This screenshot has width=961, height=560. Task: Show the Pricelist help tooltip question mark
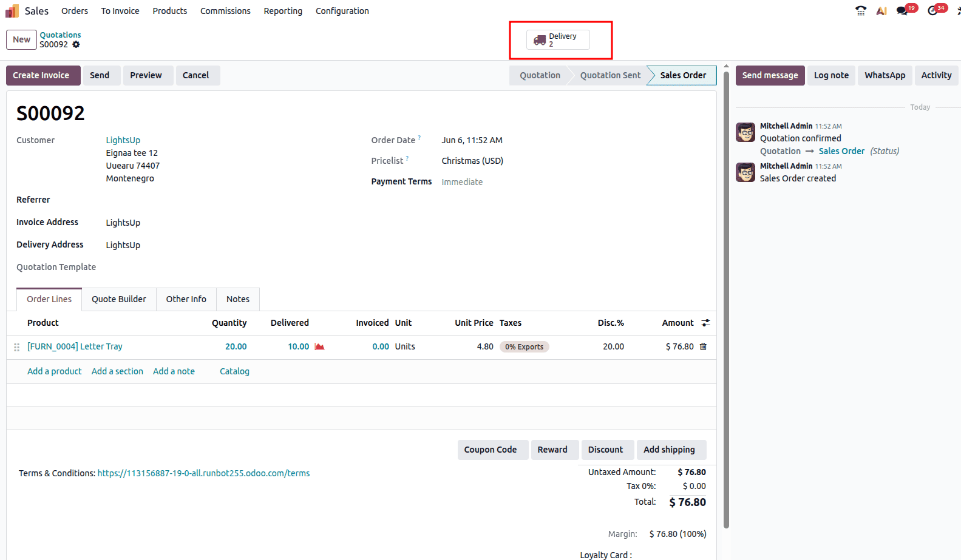(x=407, y=158)
